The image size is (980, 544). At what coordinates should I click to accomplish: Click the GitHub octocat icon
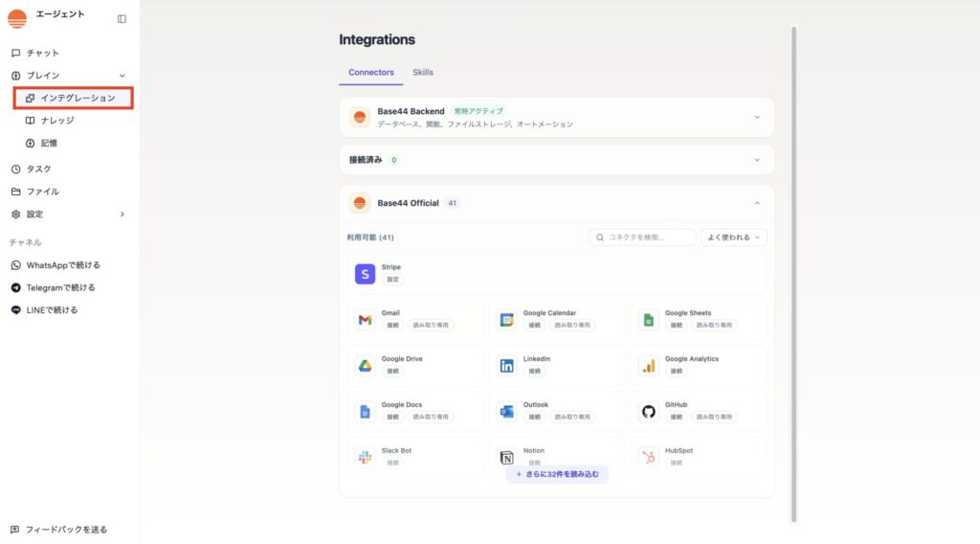(x=648, y=412)
